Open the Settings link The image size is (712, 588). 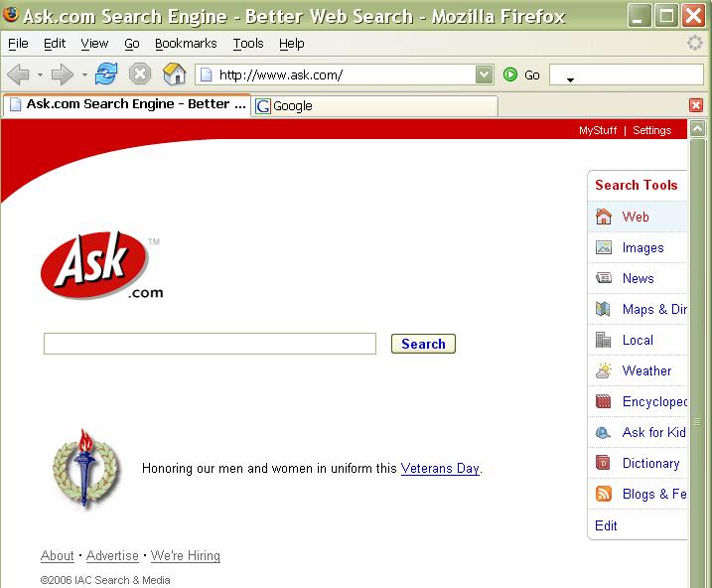click(651, 131)
